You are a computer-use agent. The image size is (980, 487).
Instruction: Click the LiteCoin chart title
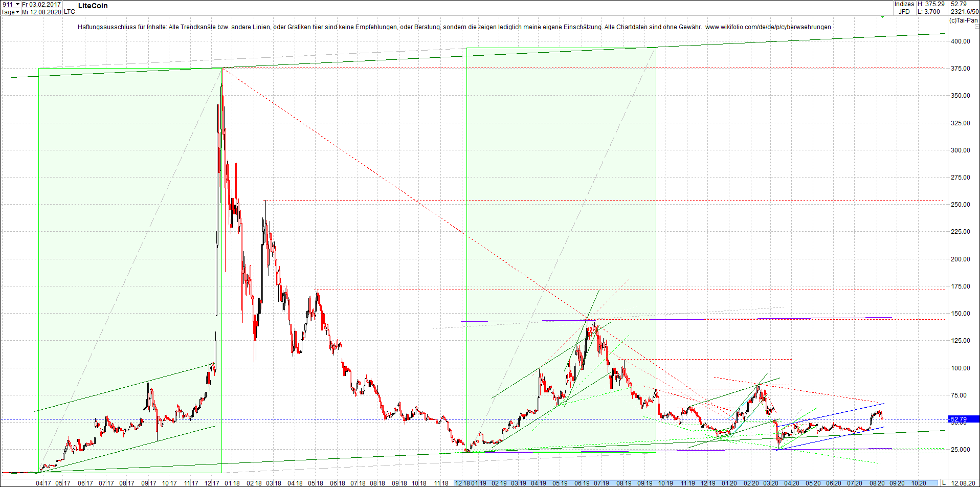(x=92, y=6)
